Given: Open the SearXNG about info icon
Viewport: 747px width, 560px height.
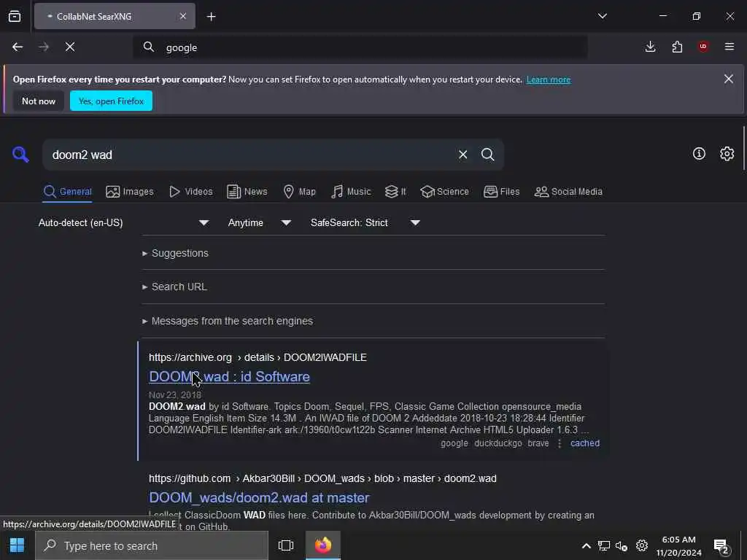Looking at the screenshot, I should pyautogui.click(x=699, y=153).
